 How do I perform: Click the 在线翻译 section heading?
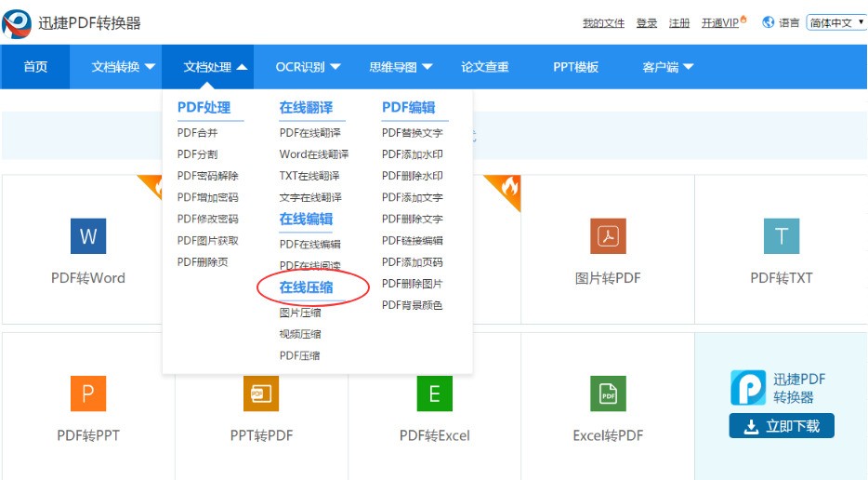click(306, 108)
